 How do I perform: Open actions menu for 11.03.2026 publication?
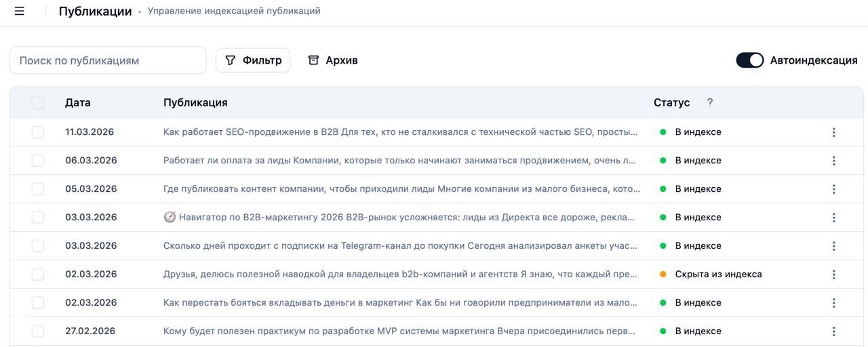[x=833, y=132]
